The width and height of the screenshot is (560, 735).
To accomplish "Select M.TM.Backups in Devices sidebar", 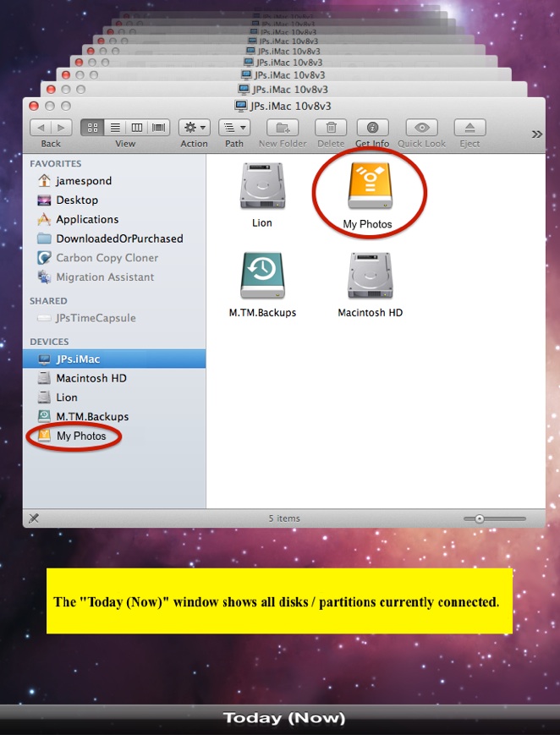I will pos(114,417).
